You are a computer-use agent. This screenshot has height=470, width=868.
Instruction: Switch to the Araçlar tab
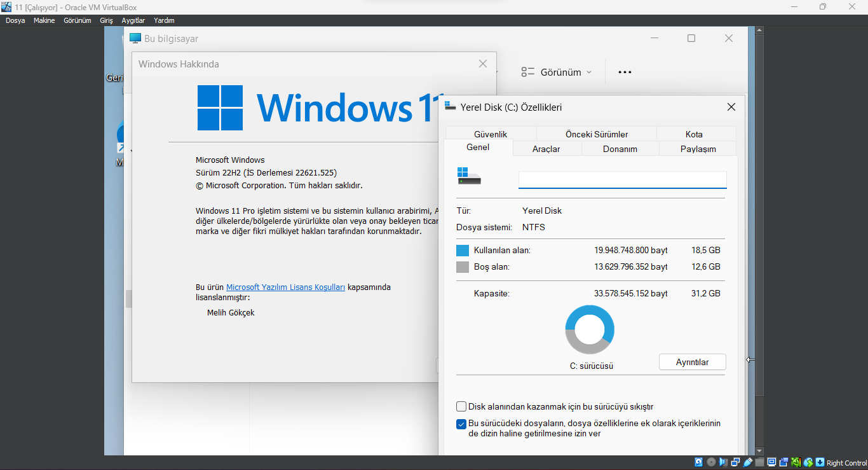tap(546, 149)
